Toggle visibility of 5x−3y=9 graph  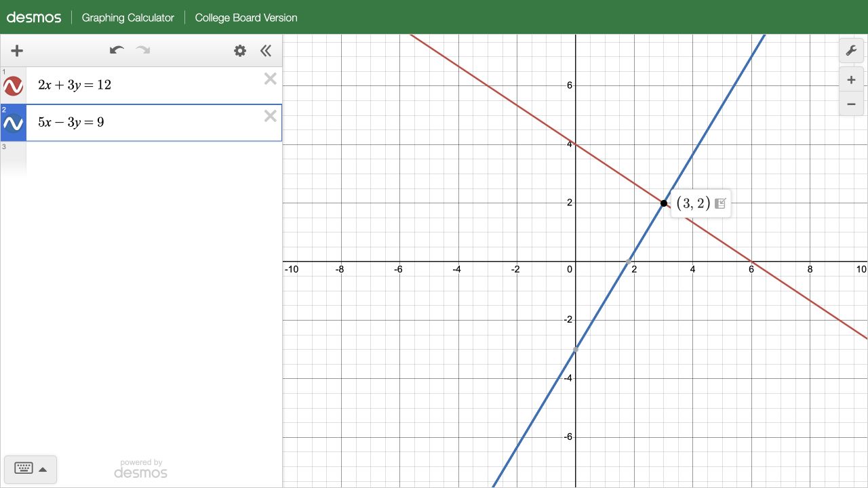click(x=14, y=123)
